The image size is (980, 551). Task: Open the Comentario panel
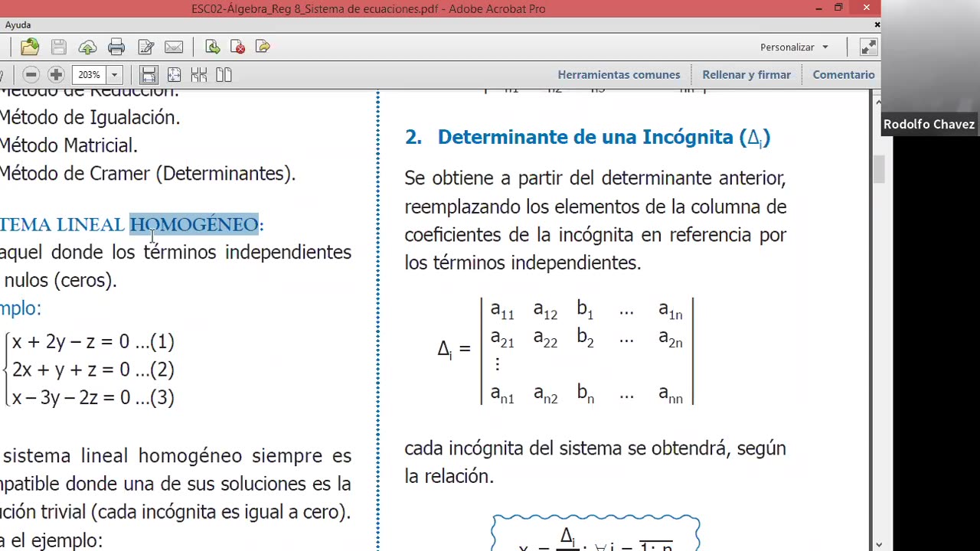844,75
